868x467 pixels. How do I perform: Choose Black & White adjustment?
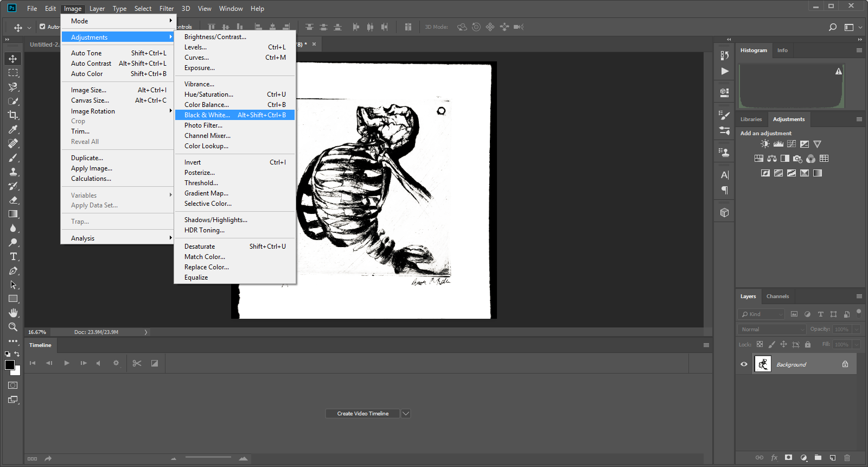click(x=235, y=115)
